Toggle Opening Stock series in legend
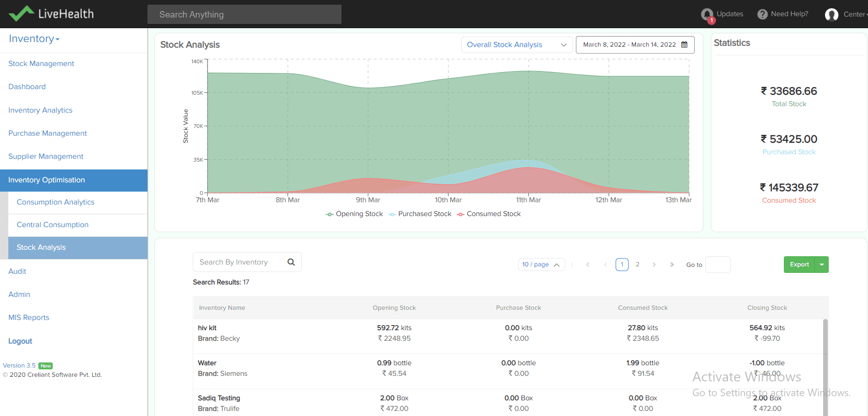Screen dimensions: 868x416 pyautogui.click(x=355, y=214)
